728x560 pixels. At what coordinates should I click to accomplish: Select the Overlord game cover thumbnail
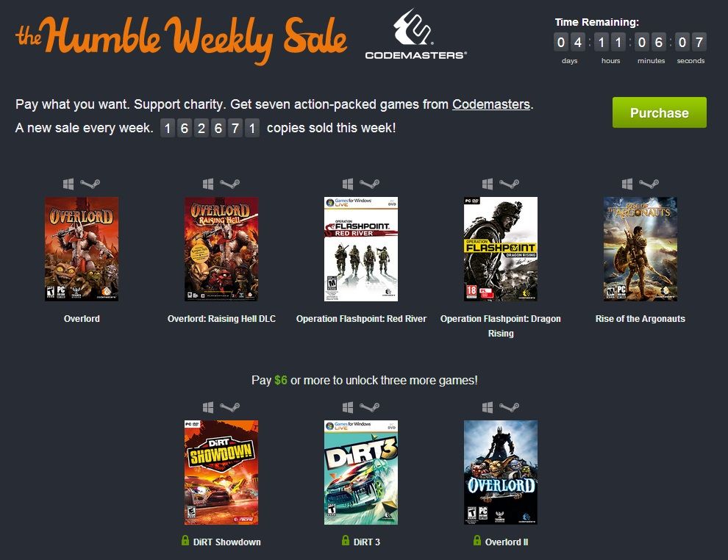point(82,249)
